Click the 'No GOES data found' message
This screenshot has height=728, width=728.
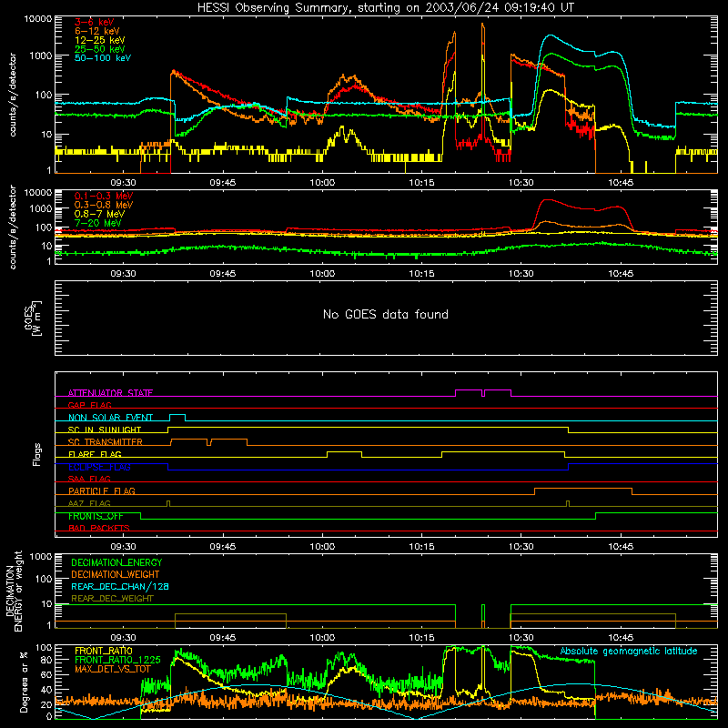coord(386,314)
